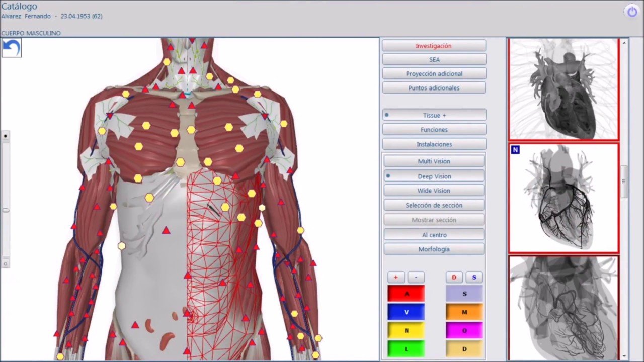Viewport: 644px width, 362px height.
Task: Select the top gray heart thumbnail
Action: click(x=563, y=89)
